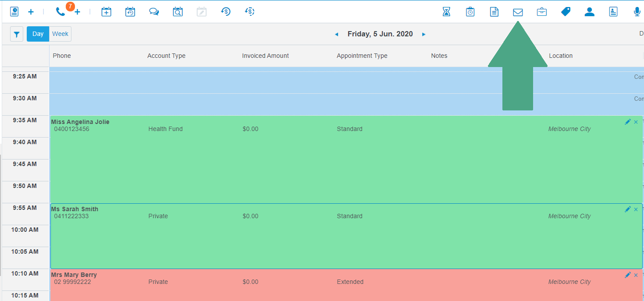Edit Sarah Smith's appointment with the pencil

point(628,209)
